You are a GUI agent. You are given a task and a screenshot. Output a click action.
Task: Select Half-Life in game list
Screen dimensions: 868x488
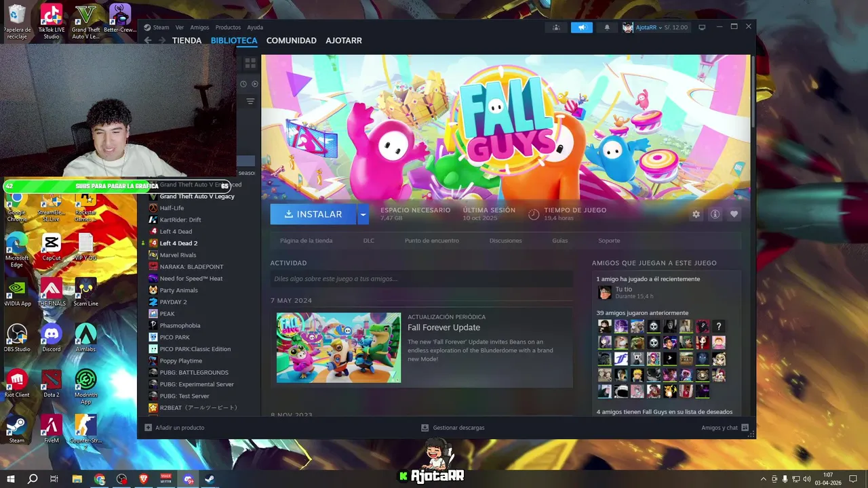point(172,208)
